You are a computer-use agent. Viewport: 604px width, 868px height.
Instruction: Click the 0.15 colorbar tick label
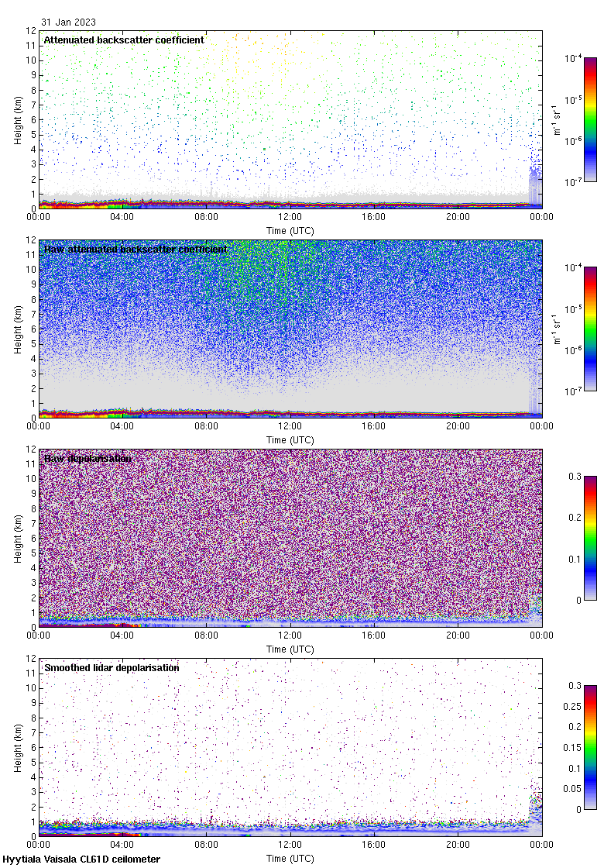click(x=572, y=747)
